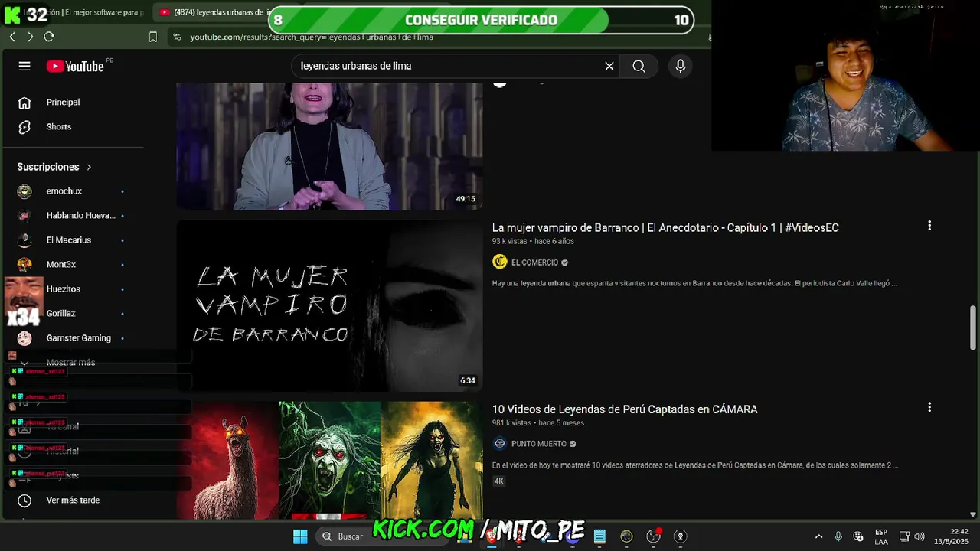
Task: Click the scrollbar down arrow
Action: pos(973,515)
